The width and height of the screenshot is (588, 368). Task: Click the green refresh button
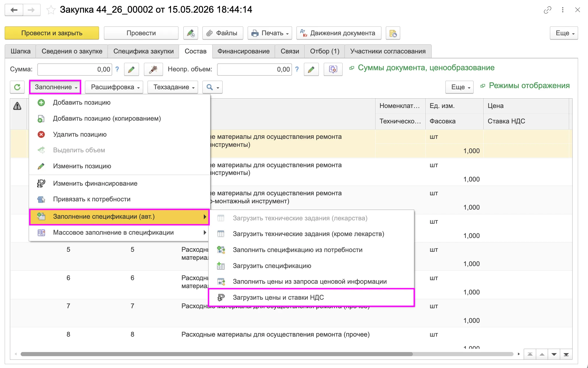point(17,87)
